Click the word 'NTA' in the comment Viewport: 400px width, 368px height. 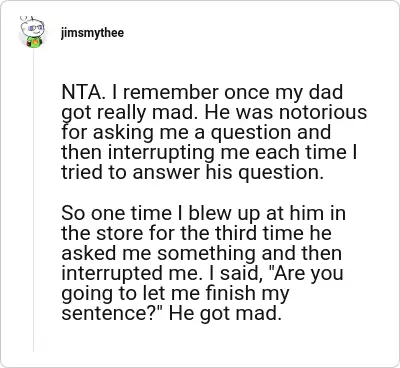(79, 92)
